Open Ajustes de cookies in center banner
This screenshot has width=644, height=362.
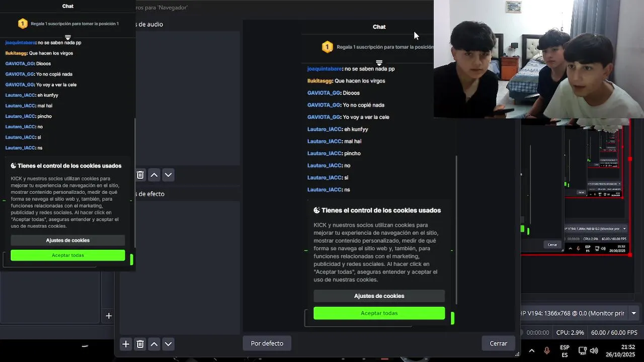(379, 296)
